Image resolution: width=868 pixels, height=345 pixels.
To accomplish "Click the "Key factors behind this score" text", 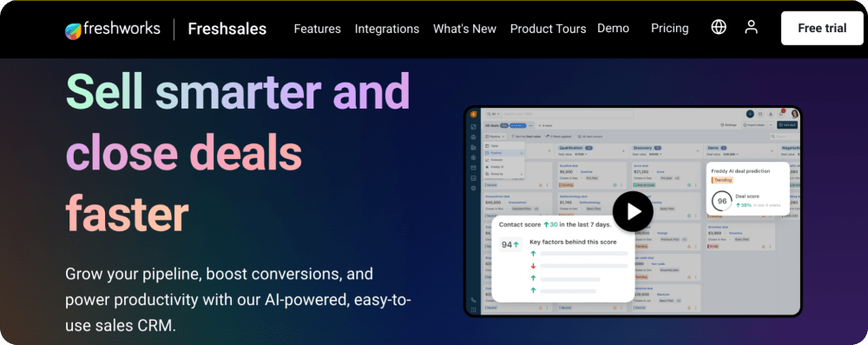I will coord(573,242).
